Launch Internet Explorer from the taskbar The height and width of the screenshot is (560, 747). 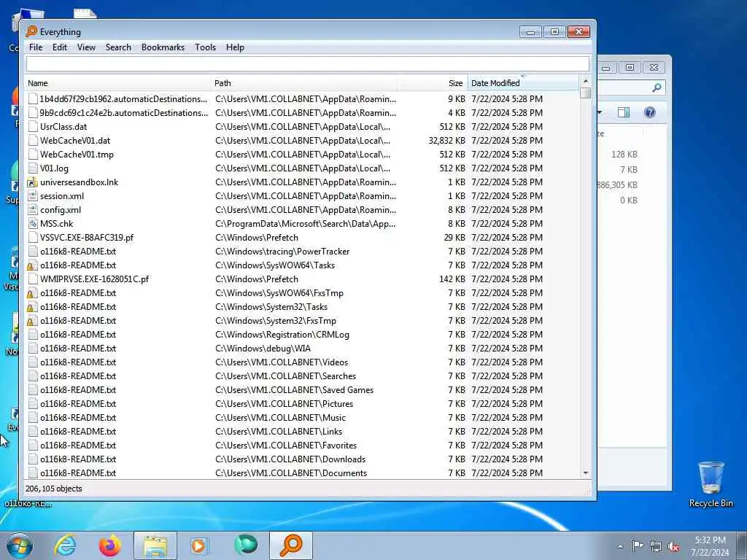pyautogui.click(x=65, y=545)
